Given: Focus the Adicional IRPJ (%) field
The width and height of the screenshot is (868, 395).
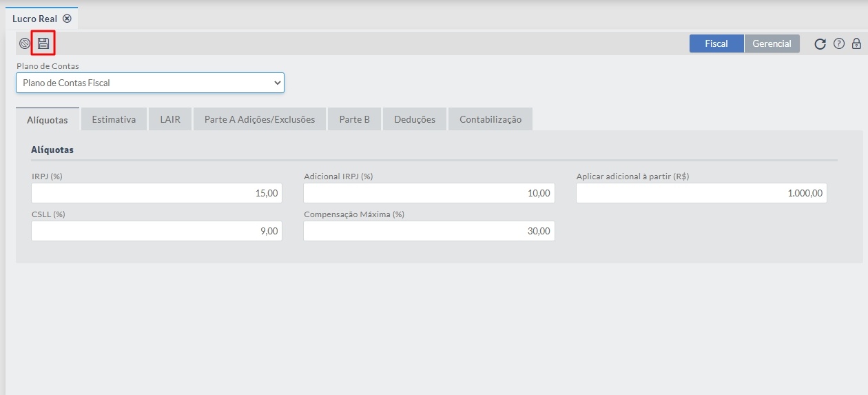Looking at the screenshot, I should (428, 193).
